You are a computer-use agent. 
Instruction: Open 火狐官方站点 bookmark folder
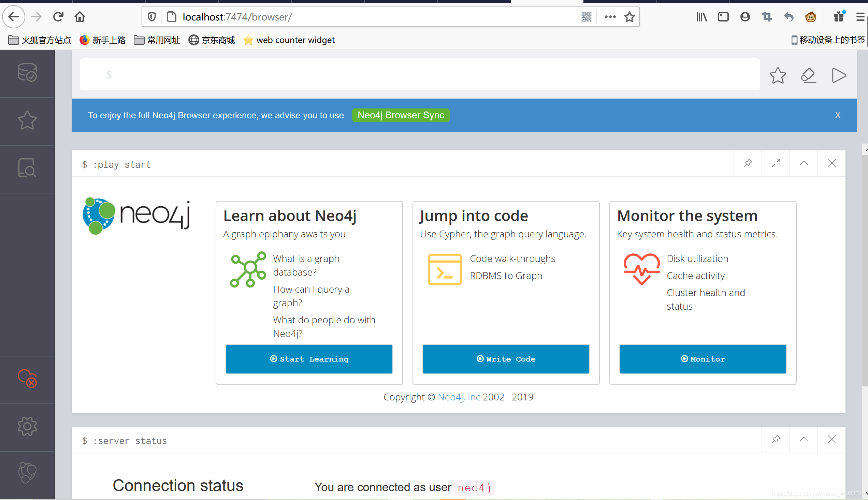click(x=39, y=40)
